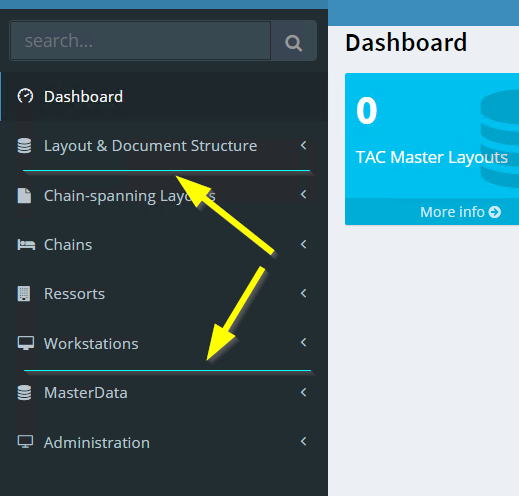Open the Administration menu item
This screenshot has height=496, width=519.
tap(164, 442)
